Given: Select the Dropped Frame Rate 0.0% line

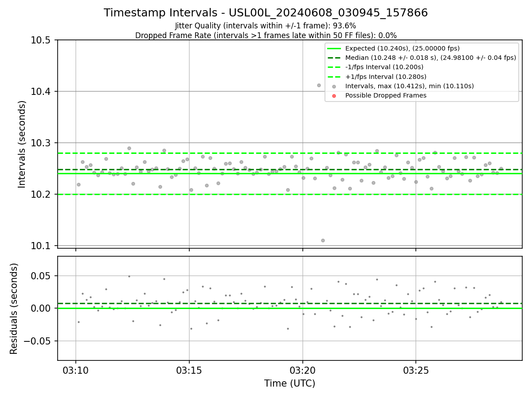Looking at the screenshot, I should coord(266,35).
